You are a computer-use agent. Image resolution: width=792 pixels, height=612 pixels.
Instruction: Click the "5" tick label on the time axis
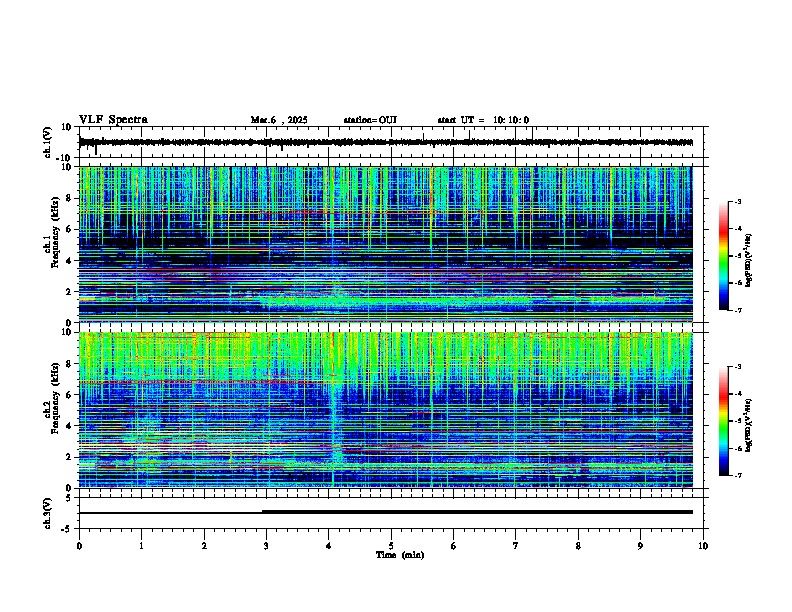click(x=391, y=546)
